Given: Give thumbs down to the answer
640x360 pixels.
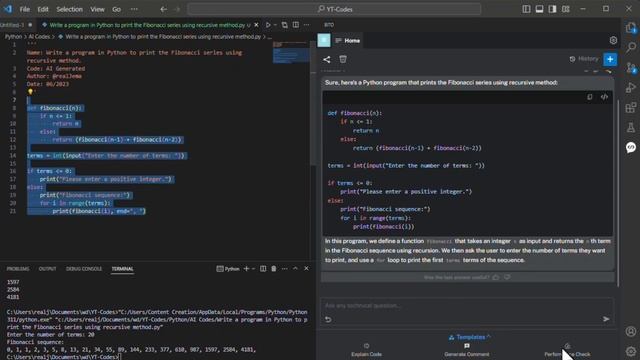Looking at the screenshot, I should point(507,277).
